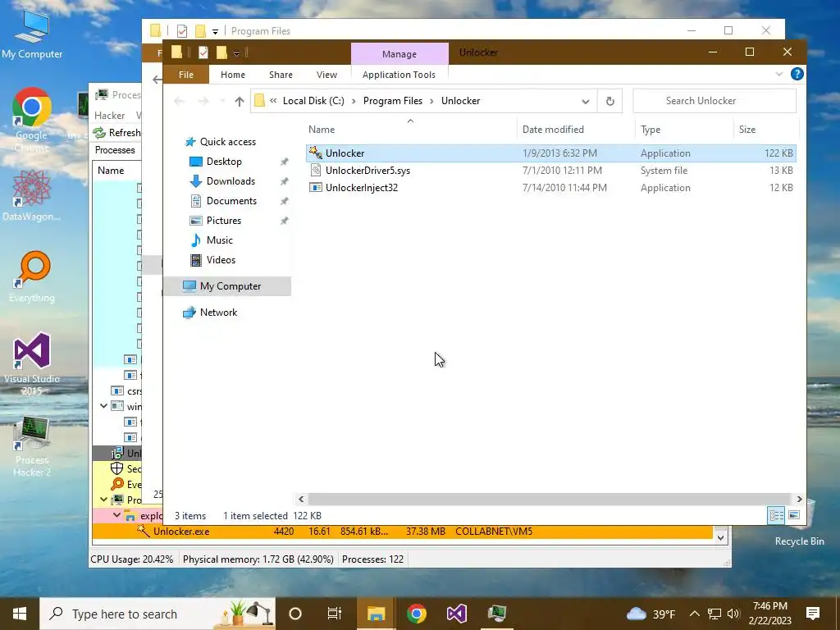This screenshot has height=630, width=840.
Task: Open Task View on taskbar
Action: point(335,614)
